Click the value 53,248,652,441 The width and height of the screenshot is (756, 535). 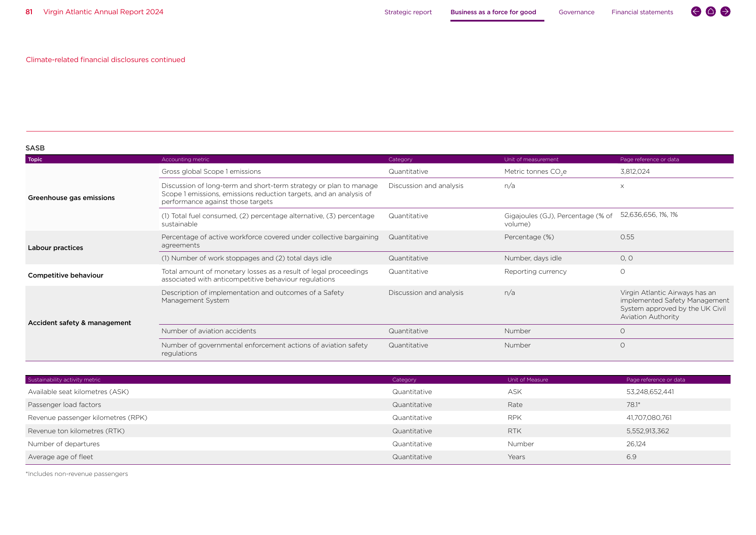click(x=650, y=392)
